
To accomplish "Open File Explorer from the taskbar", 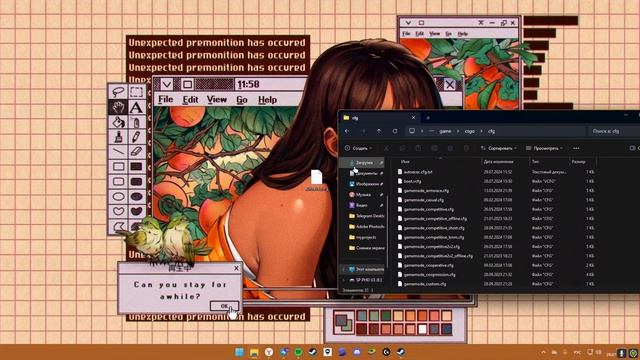I will (x=254, y=352).
